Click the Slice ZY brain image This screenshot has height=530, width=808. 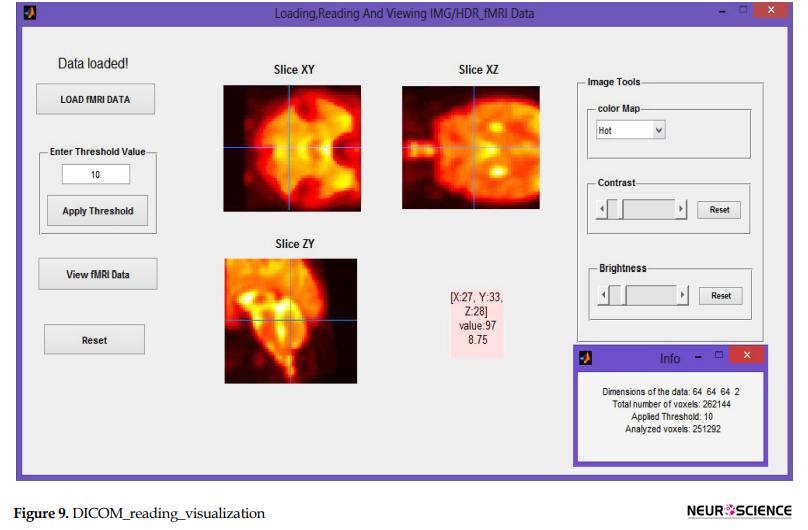(291, 321)
